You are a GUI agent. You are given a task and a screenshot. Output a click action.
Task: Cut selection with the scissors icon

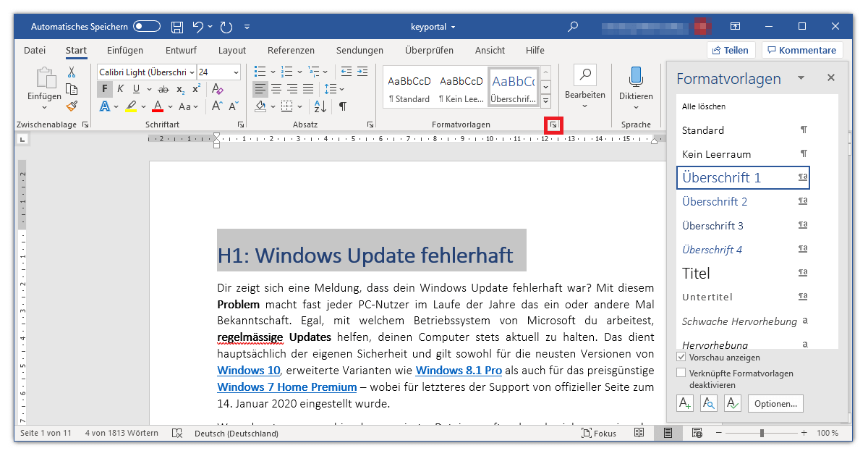pos(72,72)
